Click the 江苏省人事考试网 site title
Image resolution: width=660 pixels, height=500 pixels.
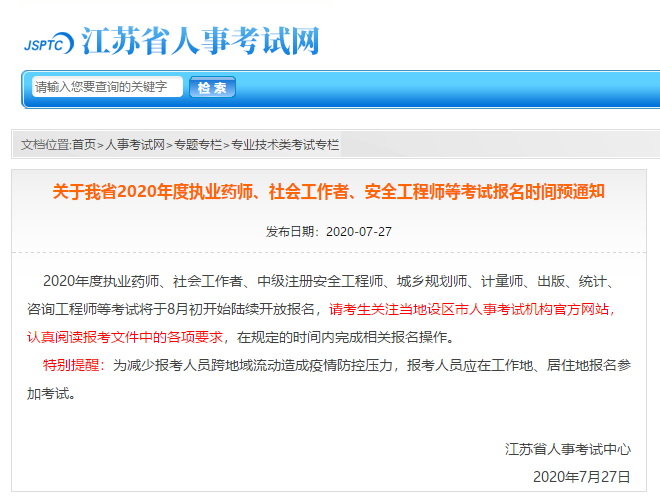[200, 42]
